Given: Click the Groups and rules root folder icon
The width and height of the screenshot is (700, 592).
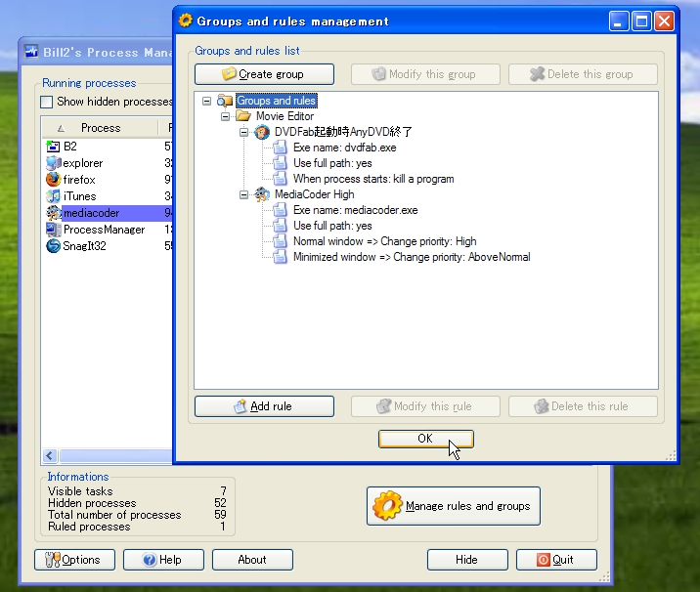Looking at the screenshot, I should click(x=225, y=101).
